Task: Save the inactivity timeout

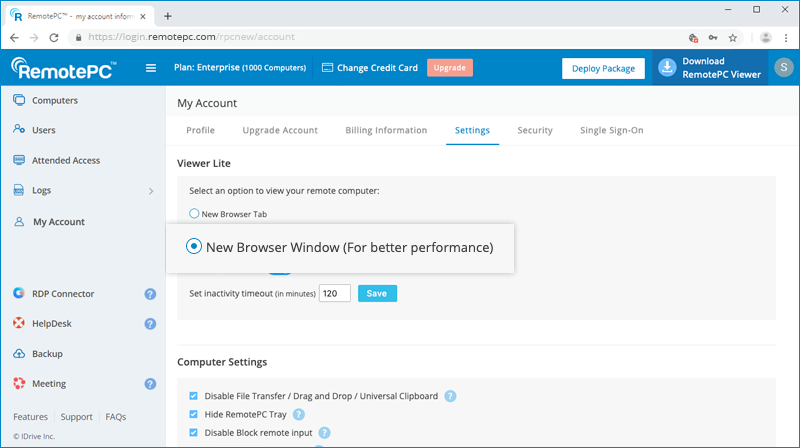Action: (377, 293)
